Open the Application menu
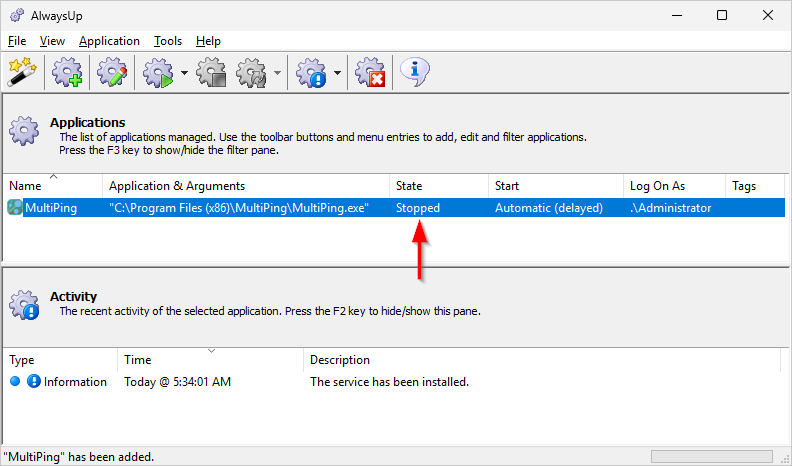 click(x=109, y=41)
